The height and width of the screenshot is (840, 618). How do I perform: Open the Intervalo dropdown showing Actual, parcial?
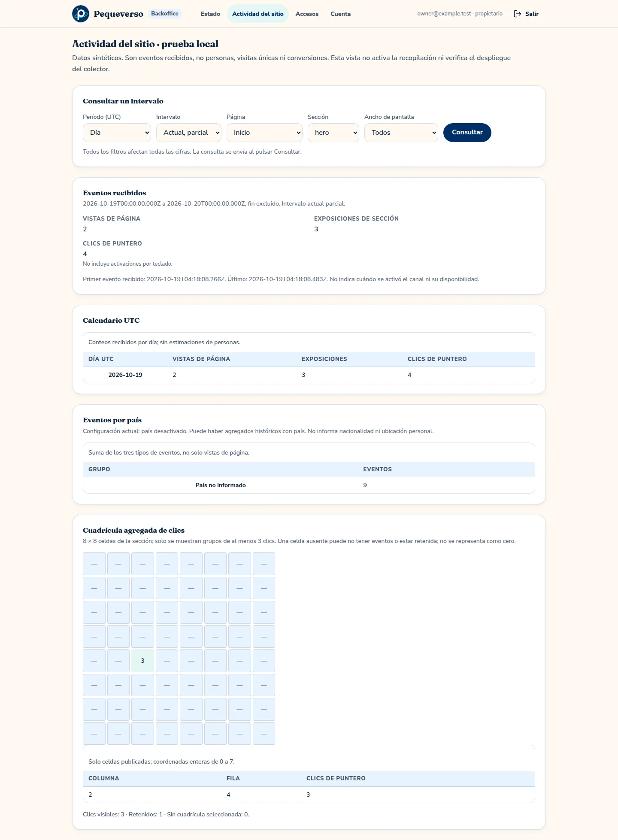189,133
